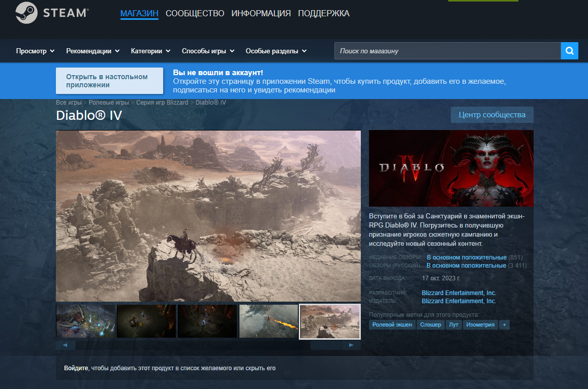
Task: Select the third dark thumbnail
Action: pyautogui.click(x=207, y=321)
